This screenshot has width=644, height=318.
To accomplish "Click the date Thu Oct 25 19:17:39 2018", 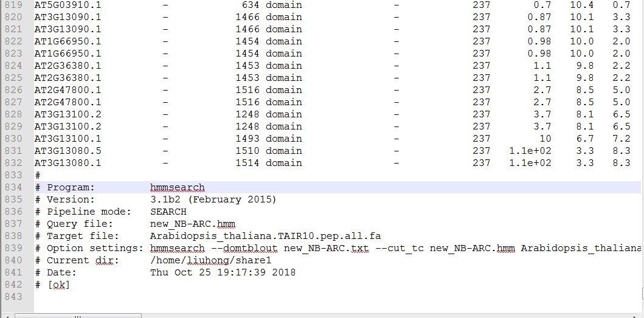I will point(223,272).
